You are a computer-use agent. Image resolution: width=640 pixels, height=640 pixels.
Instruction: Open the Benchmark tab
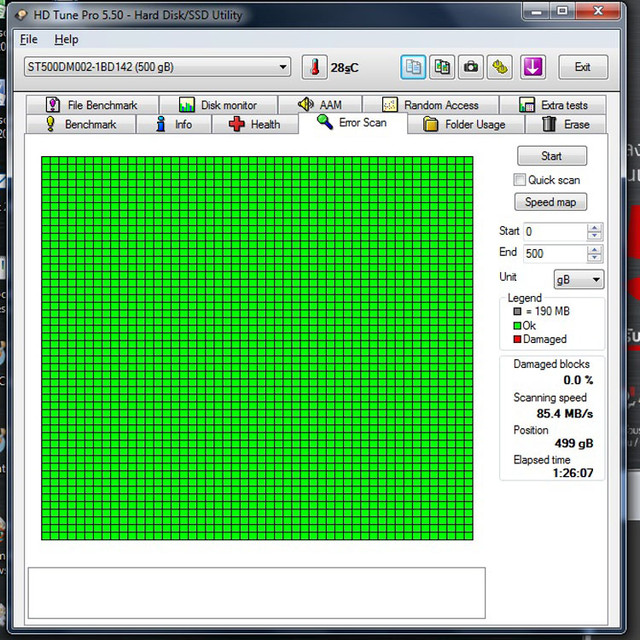[81, 124]
